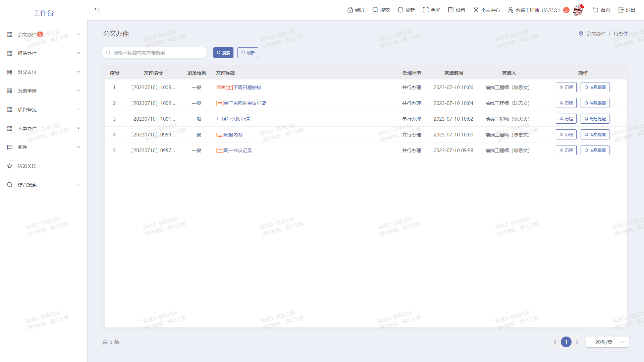644x362 pixels.
Task: Click 历程 button for row 3
Action: 566,119
